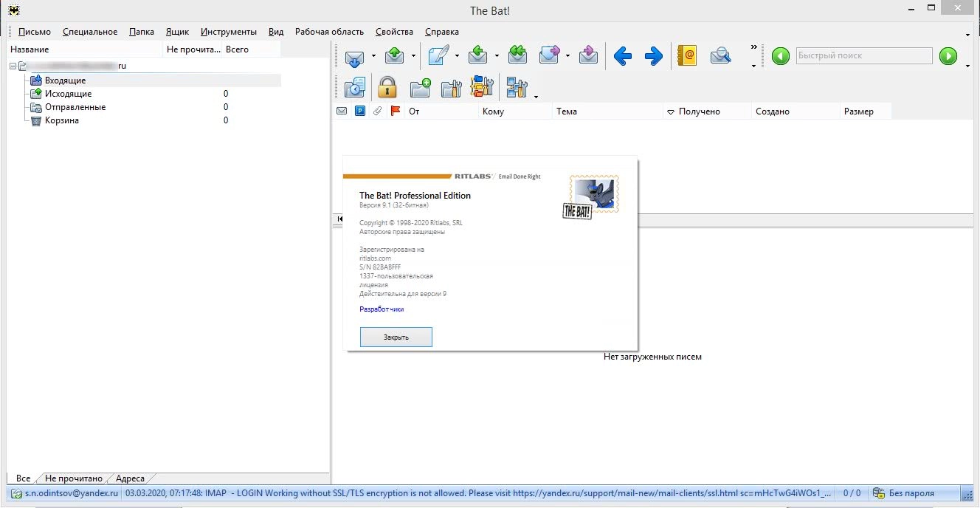Image resolution: width=980 pixels, height=508 pixels.
Task: Open the Get new mail dropdown arrow
Action: tap(373, 56)
